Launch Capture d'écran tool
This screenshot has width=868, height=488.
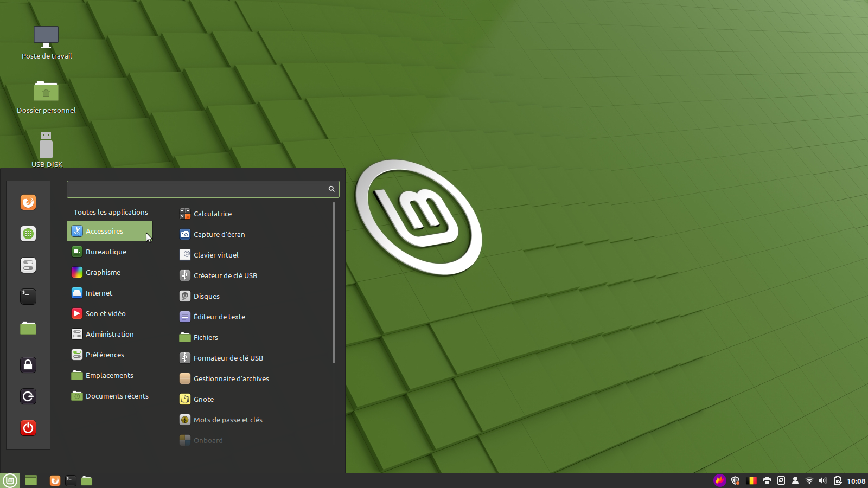(219, 234)
